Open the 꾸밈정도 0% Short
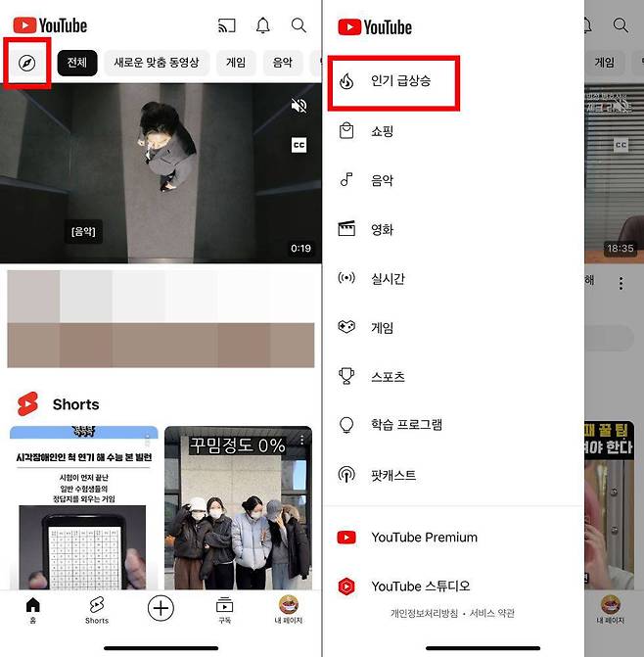The height and width of the screenshot is (657, 644). pos(238,508)
